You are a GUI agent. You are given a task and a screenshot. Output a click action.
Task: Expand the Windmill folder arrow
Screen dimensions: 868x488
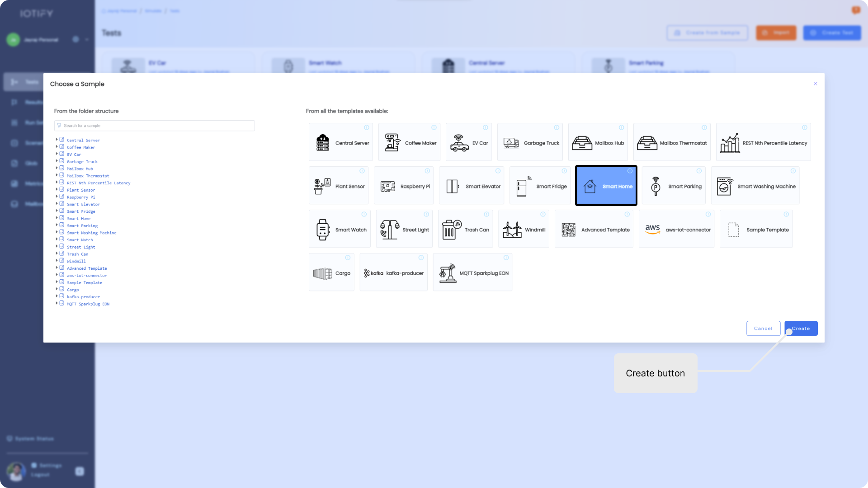coord(57,261)
